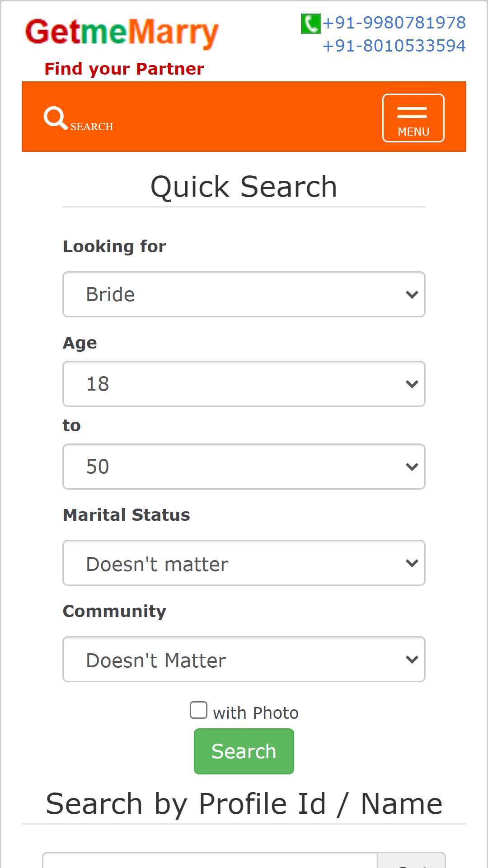488x868 pixels.
Task: Click the green phone icon
Action: coord(311,24)
